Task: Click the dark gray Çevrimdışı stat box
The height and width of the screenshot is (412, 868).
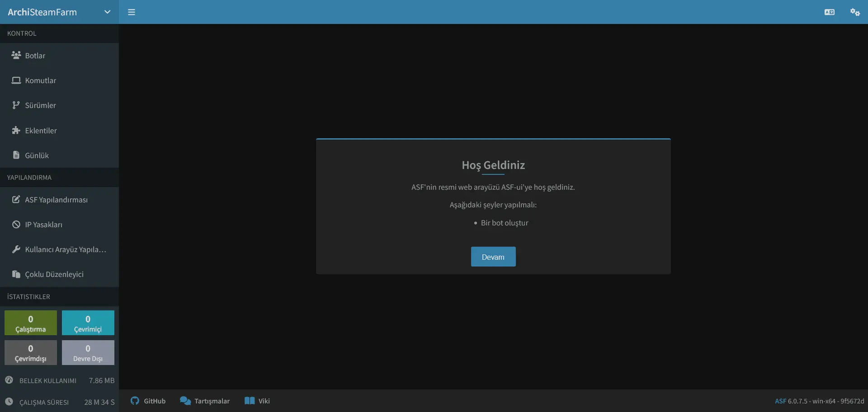Action: (31, 352)
